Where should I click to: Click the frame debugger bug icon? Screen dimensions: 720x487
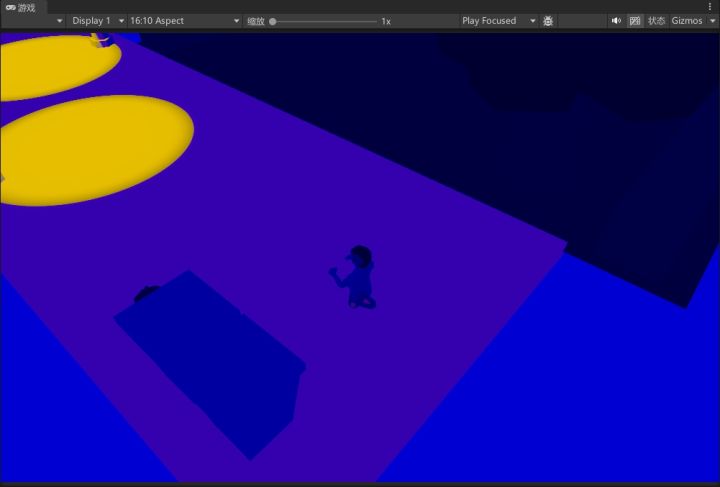548,21
